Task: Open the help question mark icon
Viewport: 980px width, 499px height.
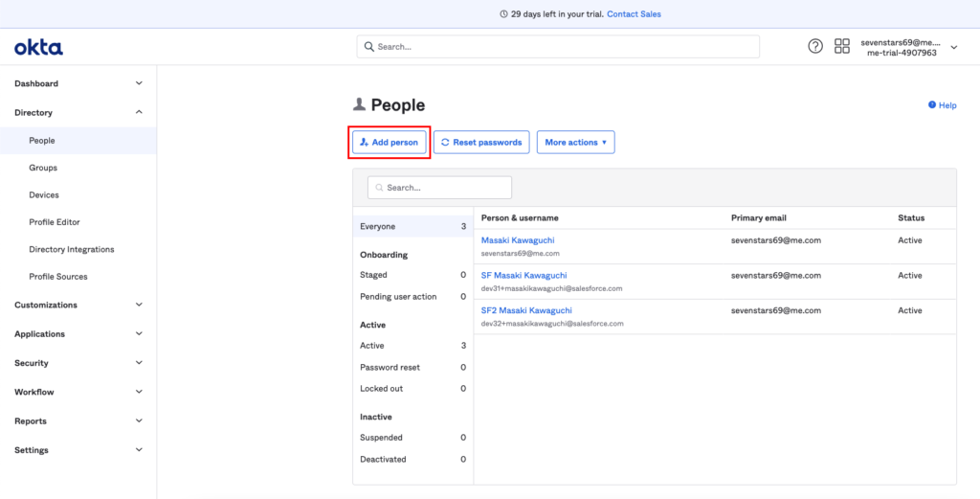Action: pyautogui.click(x=815, y=46)
